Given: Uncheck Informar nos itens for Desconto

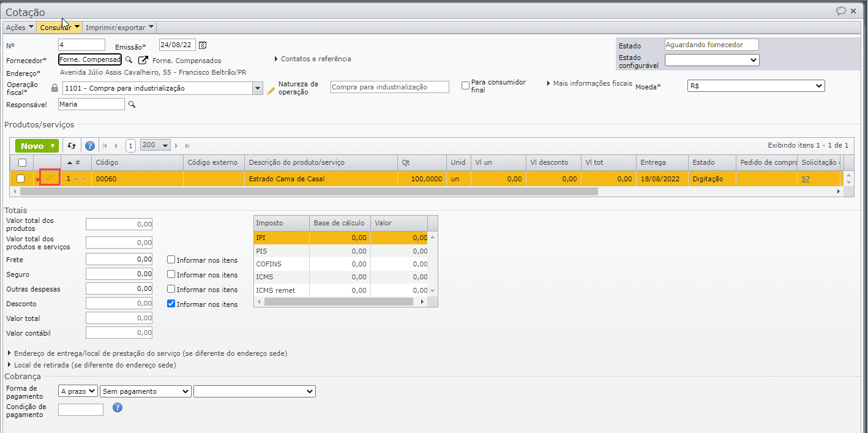Looking at the screenshot, I should [x=171, y=304].
